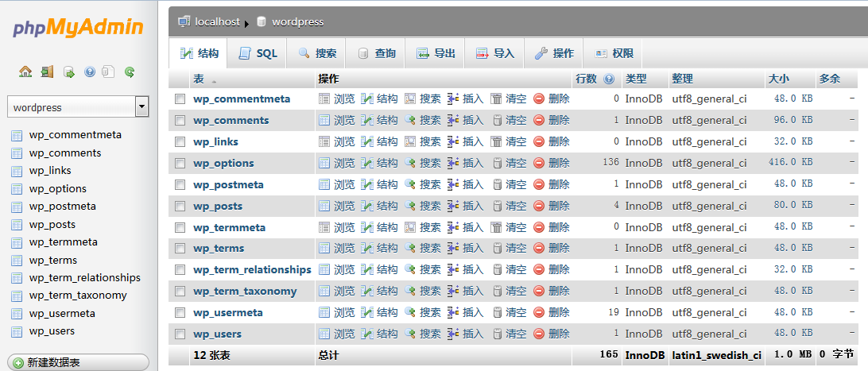The width and height of the screenshot is (868, 371).
Task: Check the box for wp_links
Action: coord(180,141)
